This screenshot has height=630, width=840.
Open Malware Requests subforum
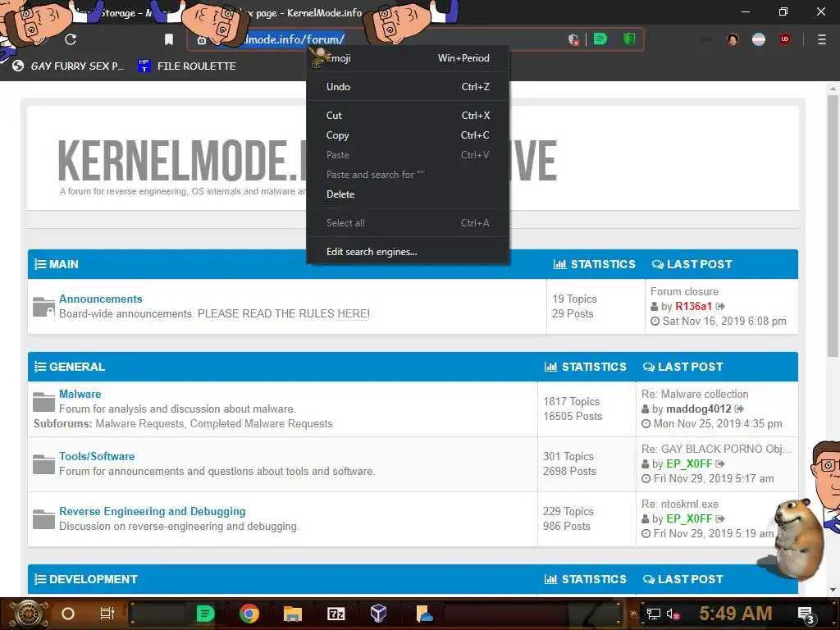coord(141,424)
